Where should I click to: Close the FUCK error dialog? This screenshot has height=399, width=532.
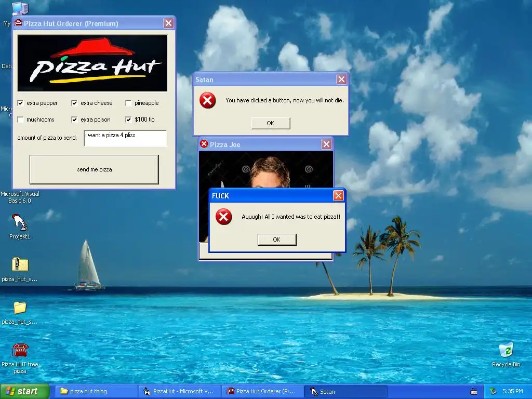[x=338, y=196]
